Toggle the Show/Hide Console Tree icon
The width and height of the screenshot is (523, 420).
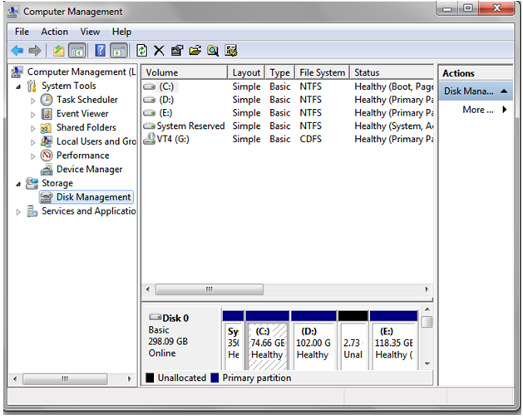(x=77, y=51)
